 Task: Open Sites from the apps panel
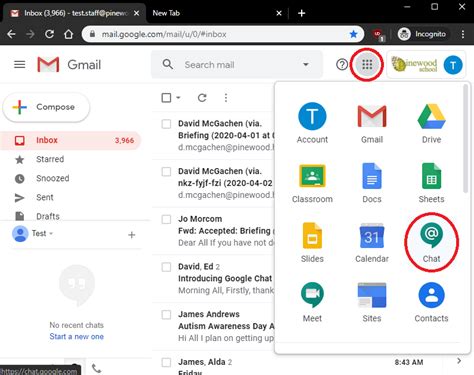pyautogui.click(x=372, y=302)
